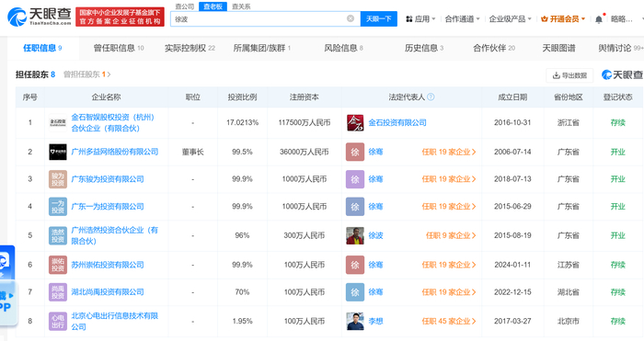Viewport: 644px width, 341px height.
Task: Select the 徐 avatar in the 广东一为投资 row
Action: click(355, 207)
